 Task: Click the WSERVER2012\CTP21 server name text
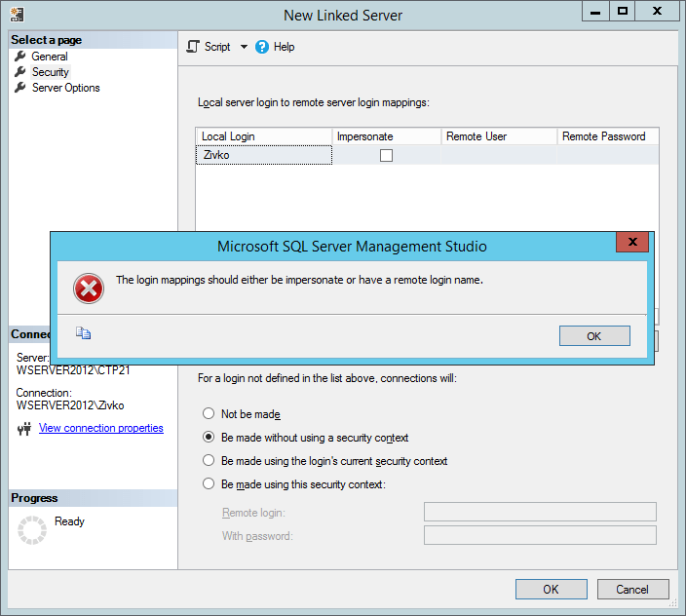(x=73, y=370)
